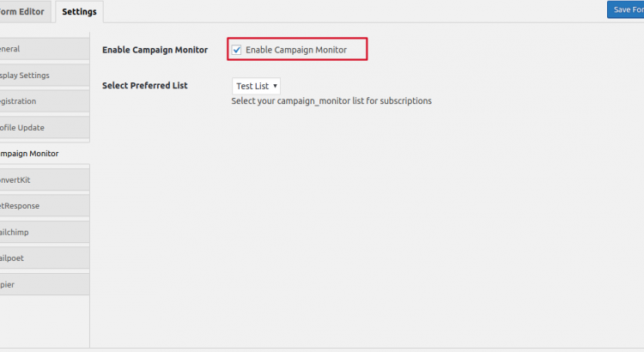Switch to the Form Editor tab
The image size is (644, 352).
point(25,11)
